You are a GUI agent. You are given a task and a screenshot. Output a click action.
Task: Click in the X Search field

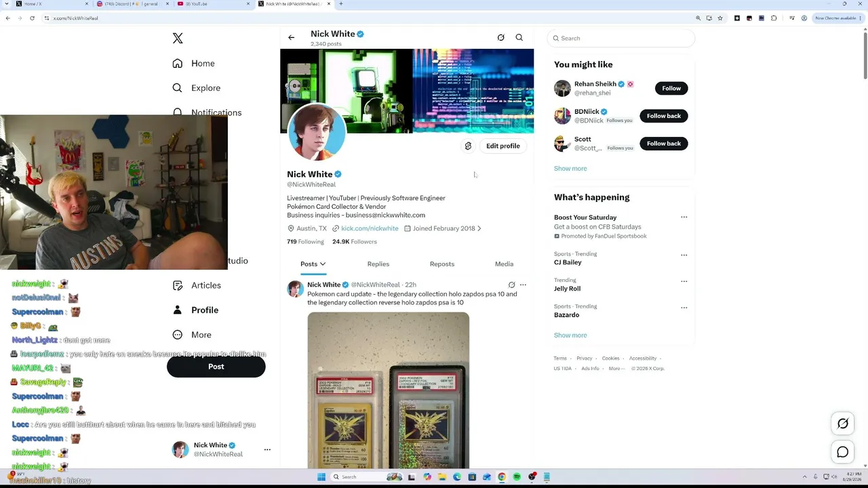coord(620,39)
